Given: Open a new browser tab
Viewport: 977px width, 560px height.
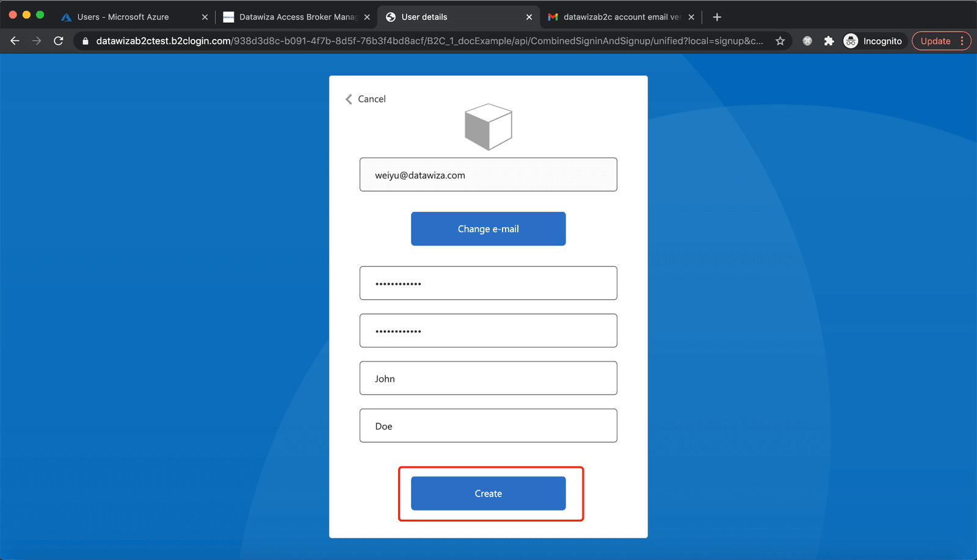Looking at the screenshot, I should pyautogui.click(x=717, y=17).
